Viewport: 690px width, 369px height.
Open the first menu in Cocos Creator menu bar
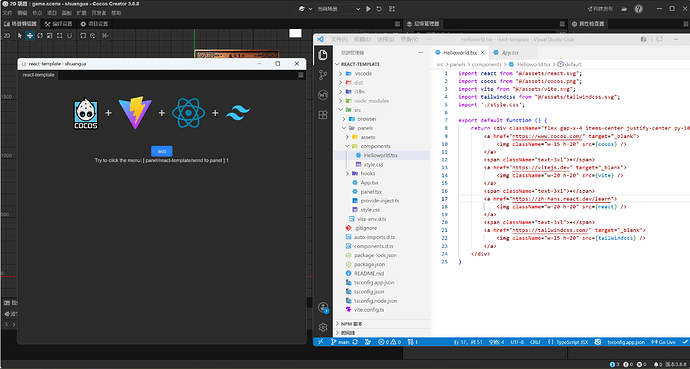tap(7, 13)
